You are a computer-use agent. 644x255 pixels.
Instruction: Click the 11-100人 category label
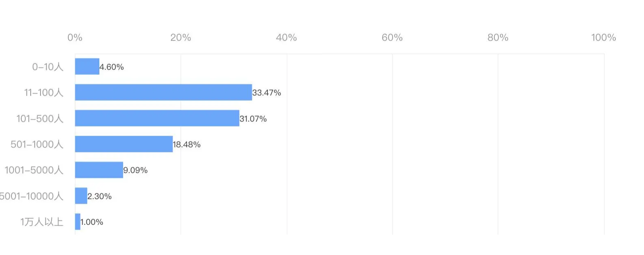[44, 93]
